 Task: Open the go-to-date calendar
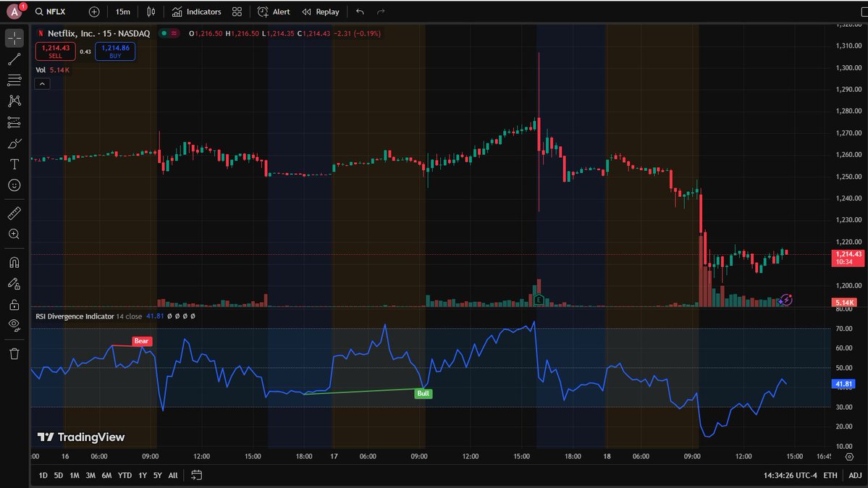[196, 475]
